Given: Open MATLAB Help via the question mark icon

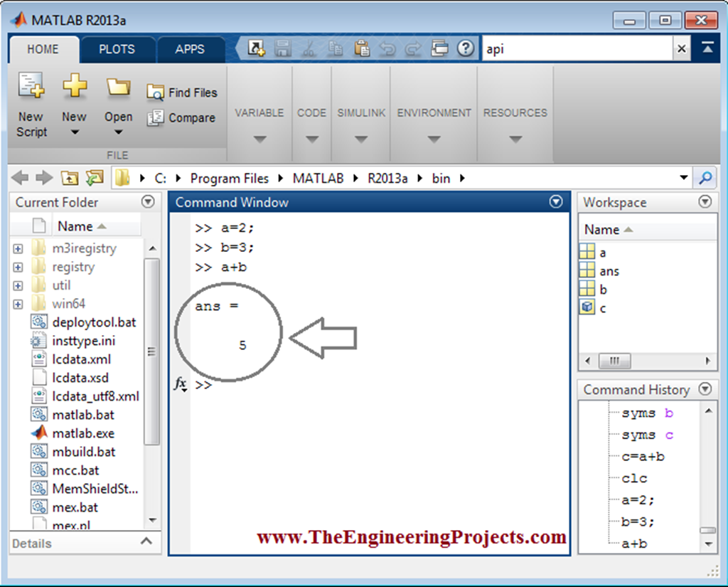Looking at the screenshot, I should tap(465, 47).
